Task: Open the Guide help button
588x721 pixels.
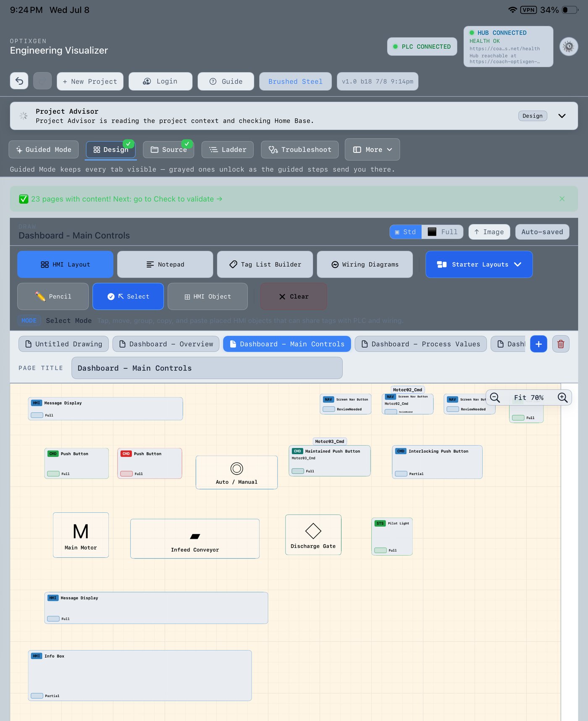Action: pos(226,81)
